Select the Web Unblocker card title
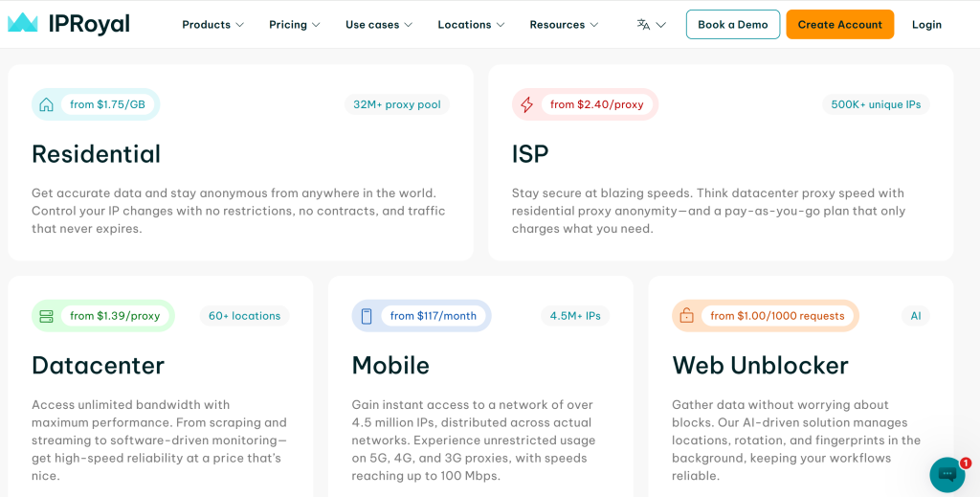980x497 pixels. (760, 366)
